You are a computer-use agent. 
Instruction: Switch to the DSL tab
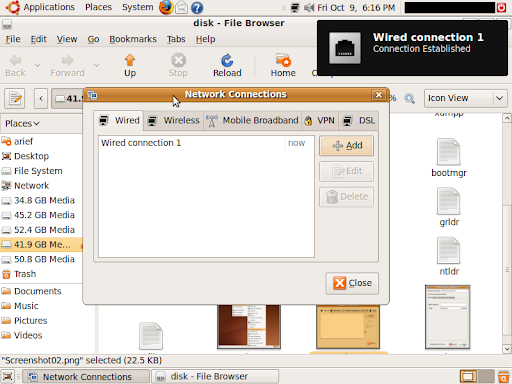(x=359, y=120)
